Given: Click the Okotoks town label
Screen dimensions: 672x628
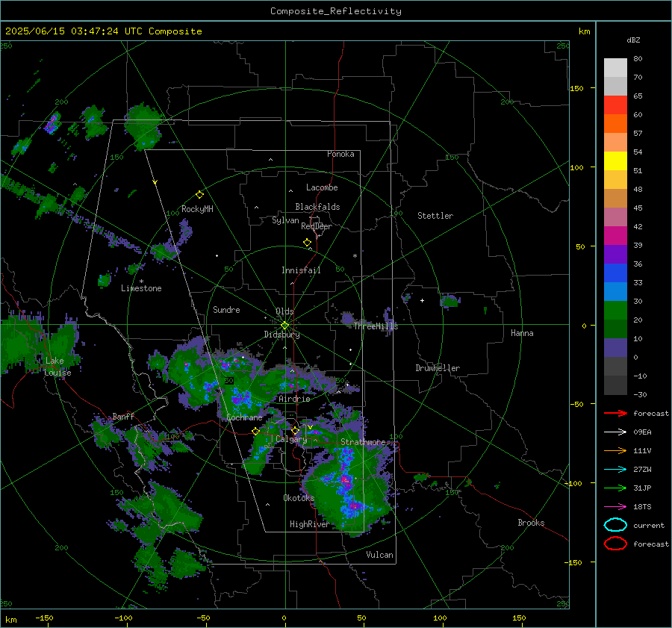Looking at the screenshot, I should pos(299,497).
